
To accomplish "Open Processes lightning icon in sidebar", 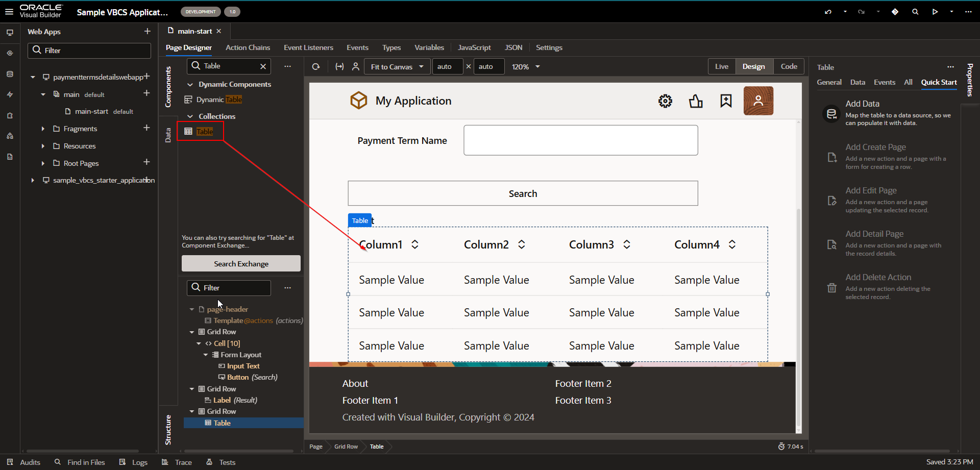I will point(10,94).
